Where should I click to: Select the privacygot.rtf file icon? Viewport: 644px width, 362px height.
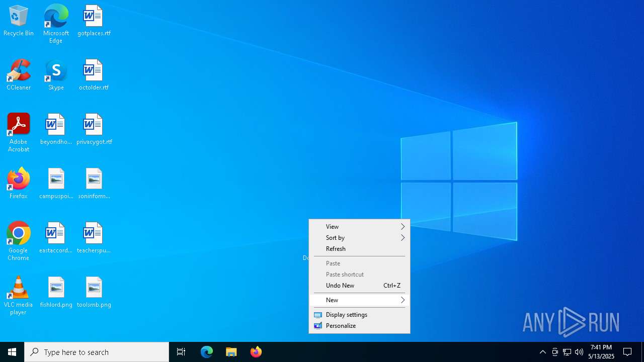click(94, 130)
